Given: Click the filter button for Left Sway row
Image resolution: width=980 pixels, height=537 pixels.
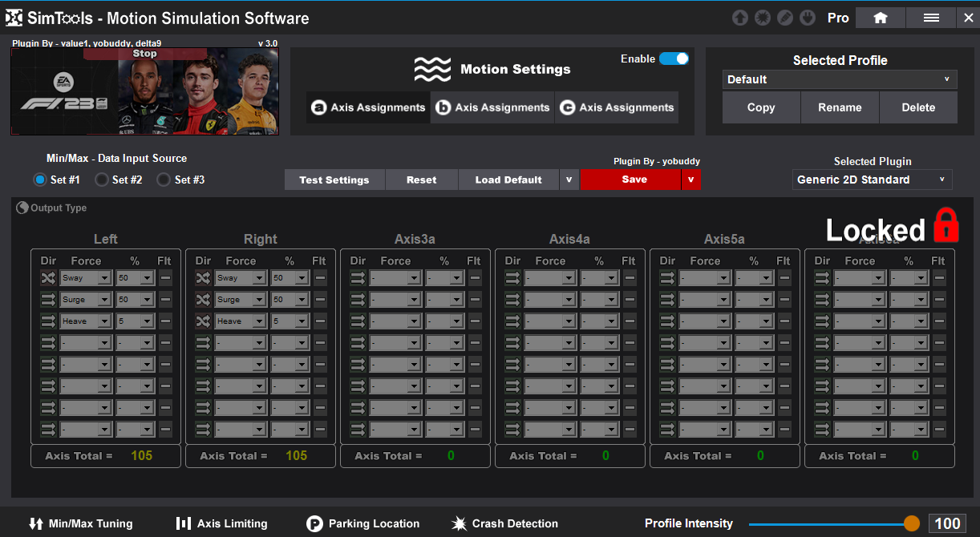Looking at the screenshot, I should 165,278.
